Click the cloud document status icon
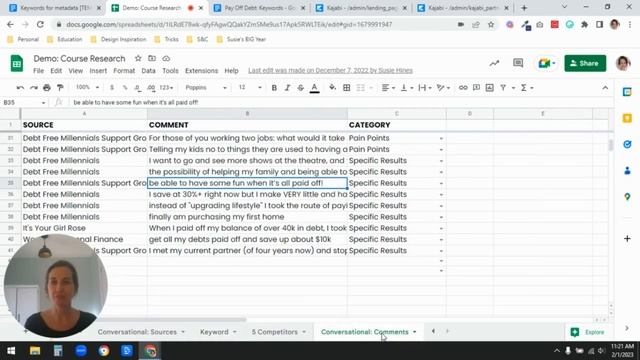 coord(166,58)
